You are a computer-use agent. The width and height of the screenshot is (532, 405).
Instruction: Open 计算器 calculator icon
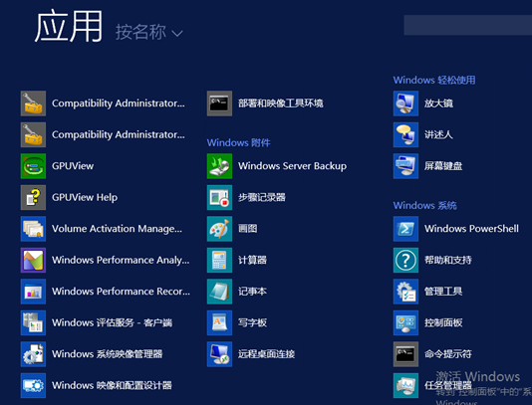click(x=219, y=260)
